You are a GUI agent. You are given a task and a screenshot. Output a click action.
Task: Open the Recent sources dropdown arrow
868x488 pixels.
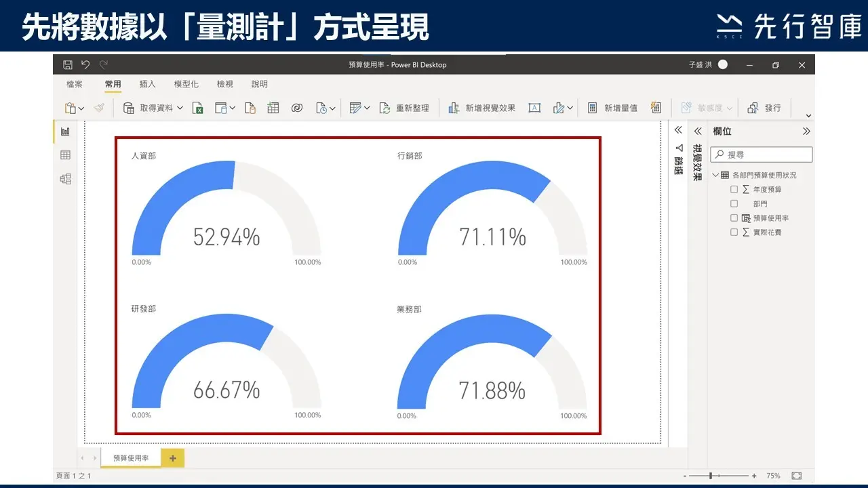[x=333, y=109]
